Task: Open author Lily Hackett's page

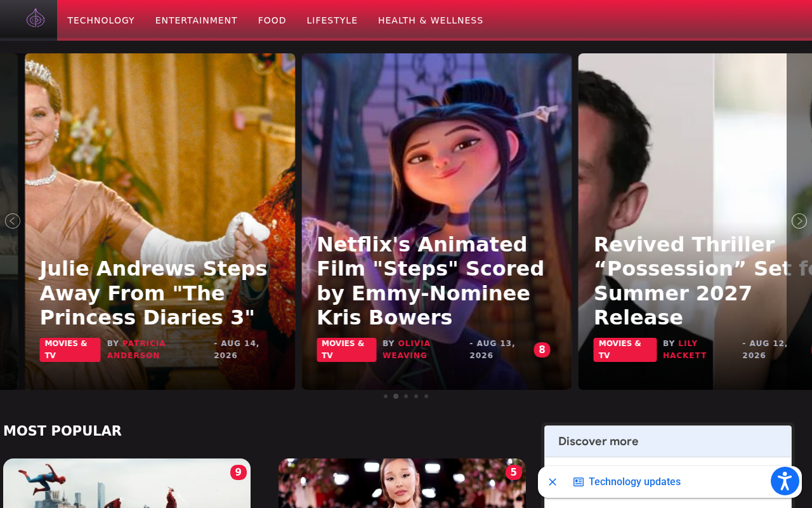Action: [684, 349]
